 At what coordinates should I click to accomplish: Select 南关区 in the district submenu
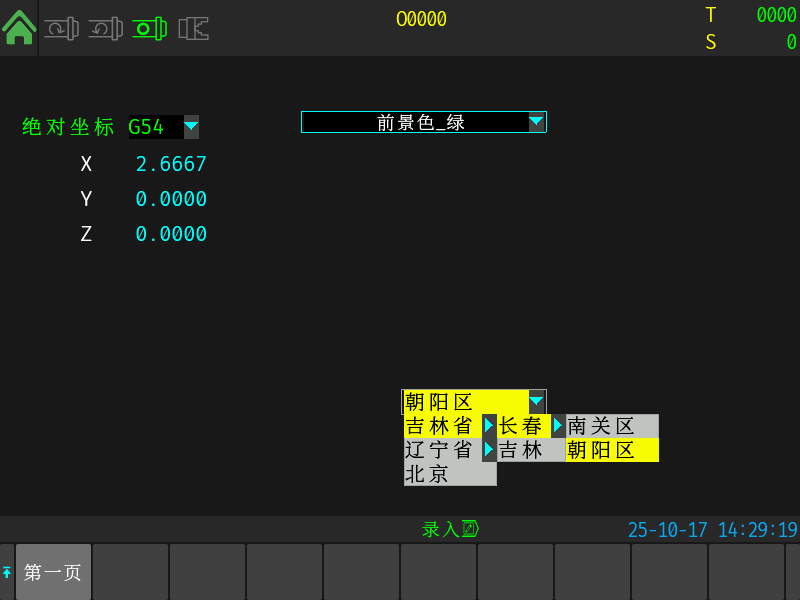coord(611,426)
